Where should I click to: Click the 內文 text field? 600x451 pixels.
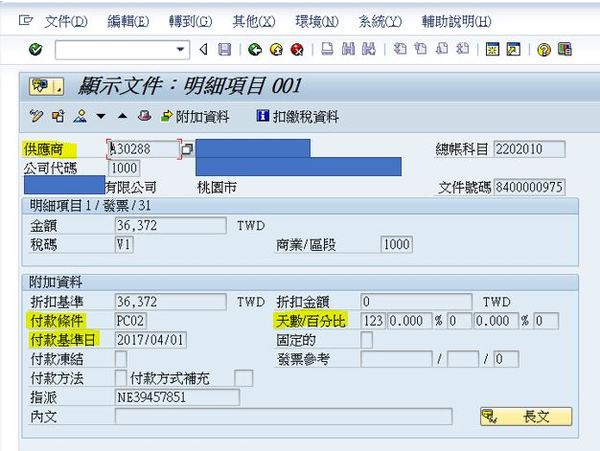pyautogui.click(x=284, y=417)
